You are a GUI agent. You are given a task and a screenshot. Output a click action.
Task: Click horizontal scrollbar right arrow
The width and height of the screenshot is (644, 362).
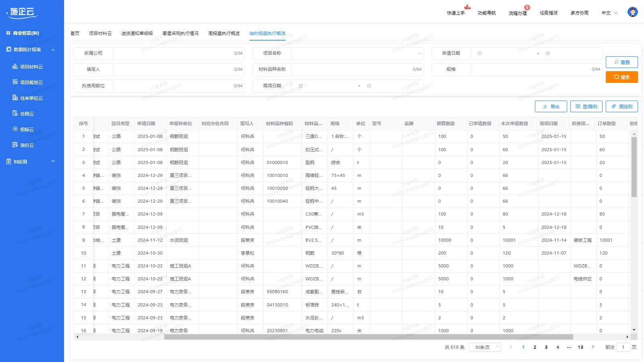pos(627,337)
